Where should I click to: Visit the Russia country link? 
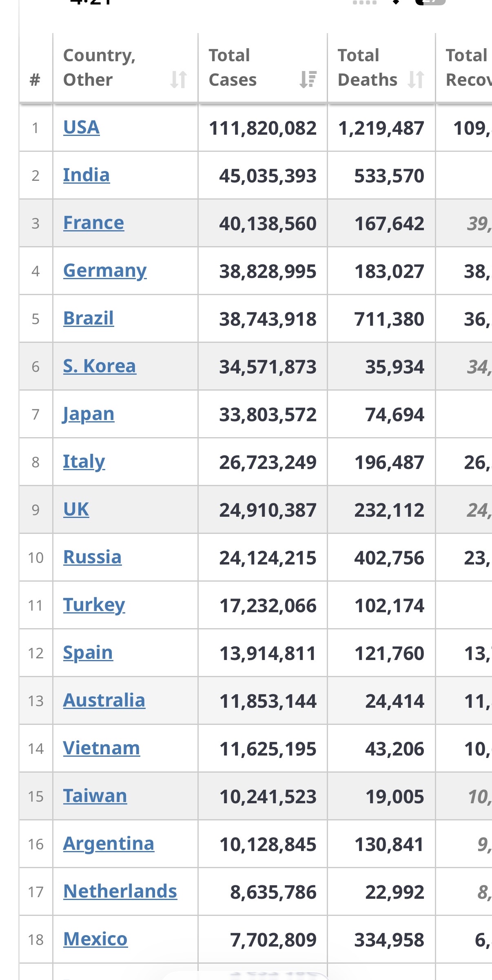point(92,557)
